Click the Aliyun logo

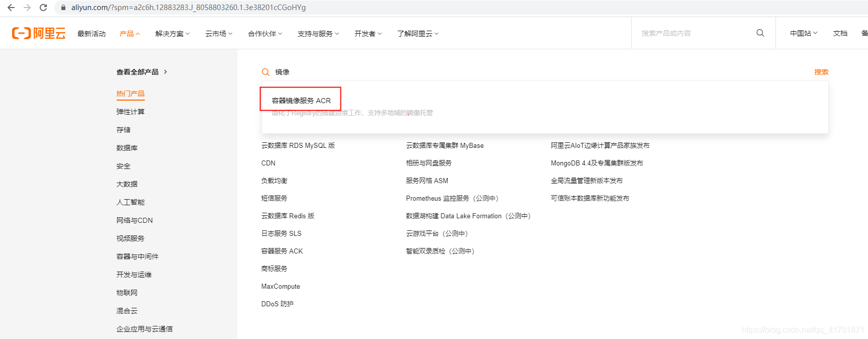pyautogui.click(x=39, y=33)
